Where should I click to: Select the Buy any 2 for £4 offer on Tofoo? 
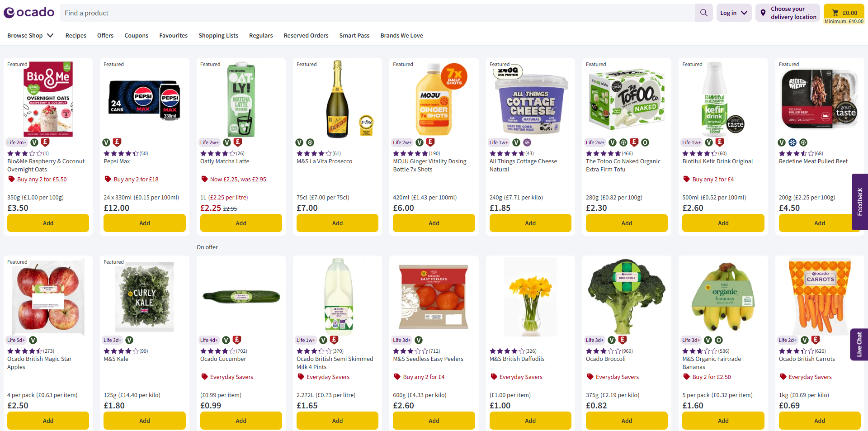708,179
